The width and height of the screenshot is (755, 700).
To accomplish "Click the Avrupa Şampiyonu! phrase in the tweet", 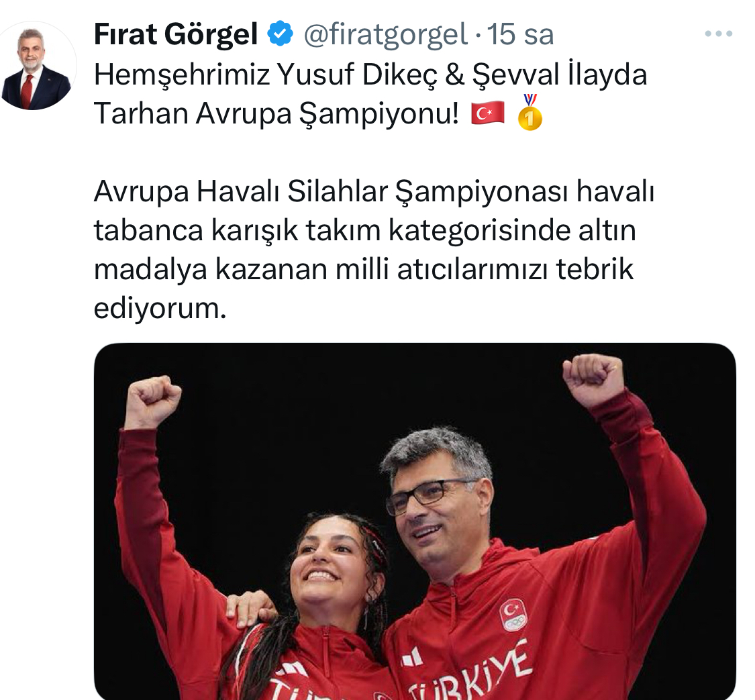I will (x=328, y=114).
